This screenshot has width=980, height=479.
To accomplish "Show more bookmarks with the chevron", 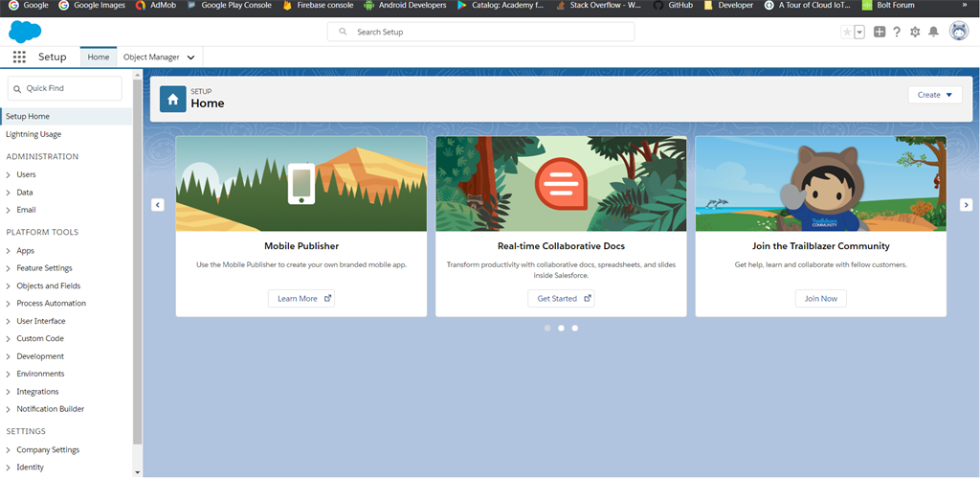I will coord(965,5).
